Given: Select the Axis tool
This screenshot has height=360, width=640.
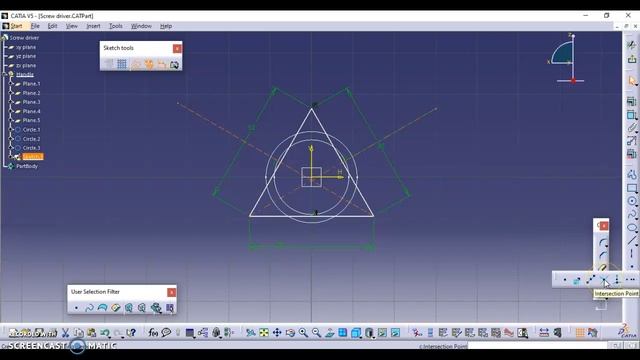Looking at the screenshot, I should (632, 253).
